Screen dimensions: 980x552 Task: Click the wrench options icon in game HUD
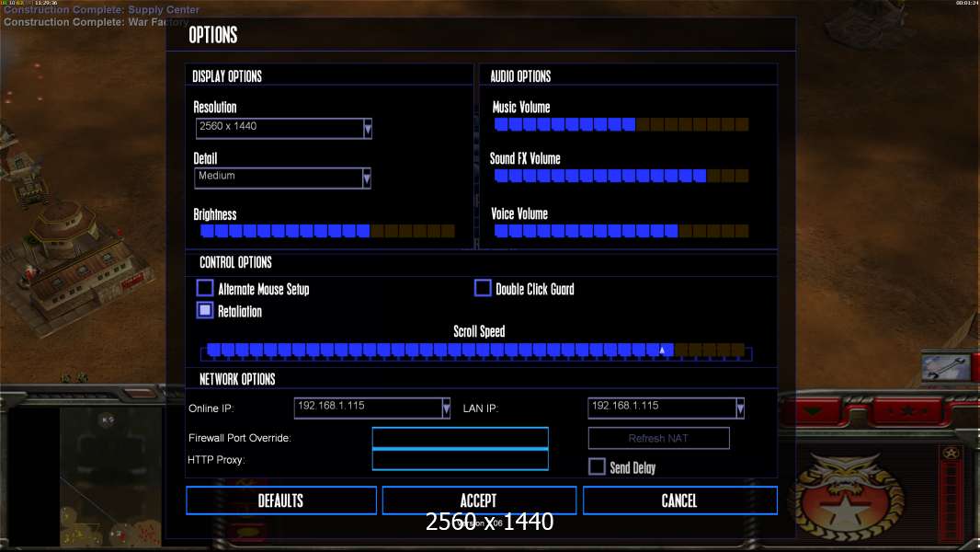(x=946, y=367)
